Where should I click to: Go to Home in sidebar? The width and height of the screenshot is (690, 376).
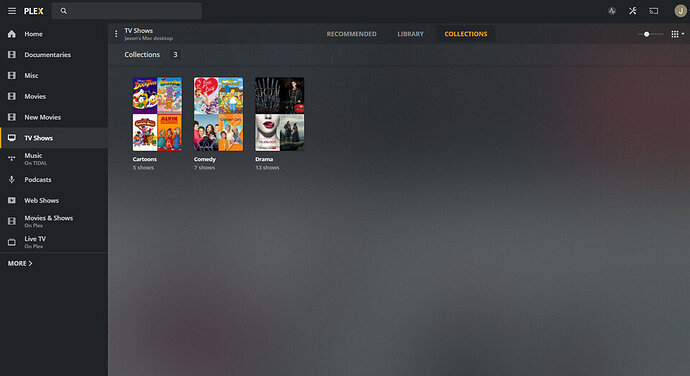(x=33, y=34)
